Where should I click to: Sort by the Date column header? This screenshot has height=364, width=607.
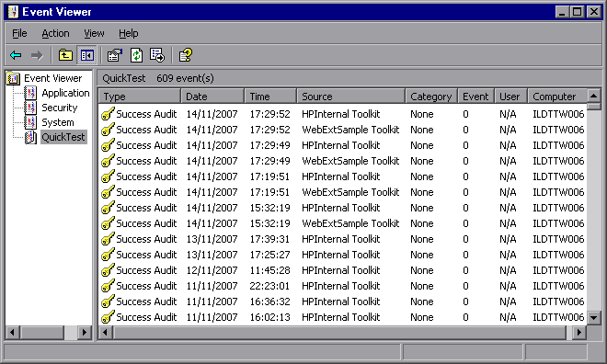click(x=212, y=97)
